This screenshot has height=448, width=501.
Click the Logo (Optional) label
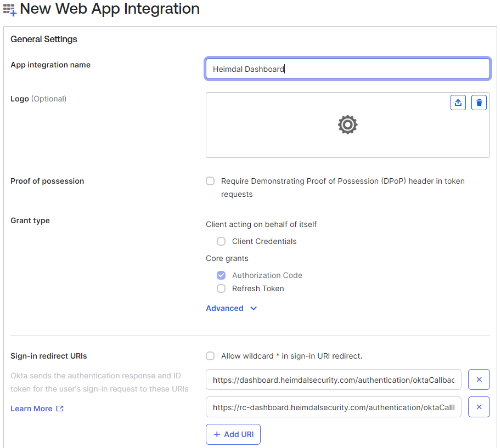click(38, 99)
